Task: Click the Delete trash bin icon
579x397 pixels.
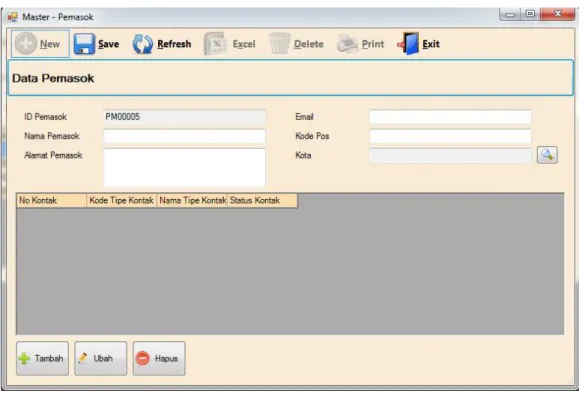Action: pos(279,44)
